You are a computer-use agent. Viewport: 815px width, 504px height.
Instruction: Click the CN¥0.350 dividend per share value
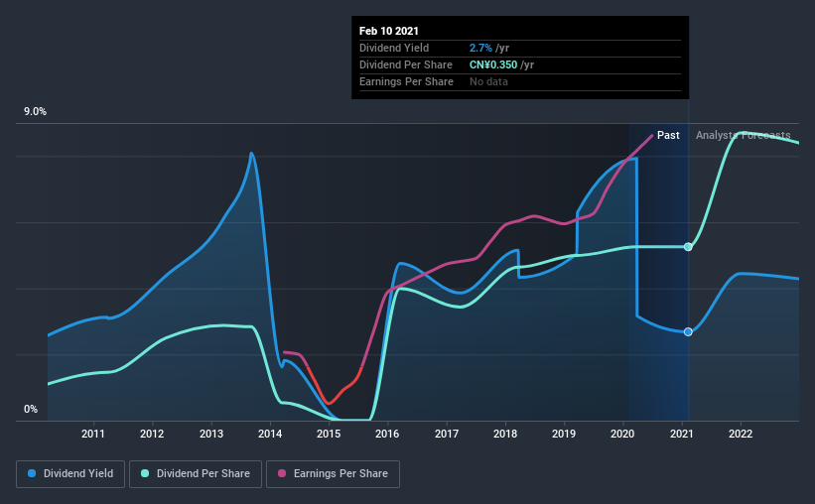493,64
